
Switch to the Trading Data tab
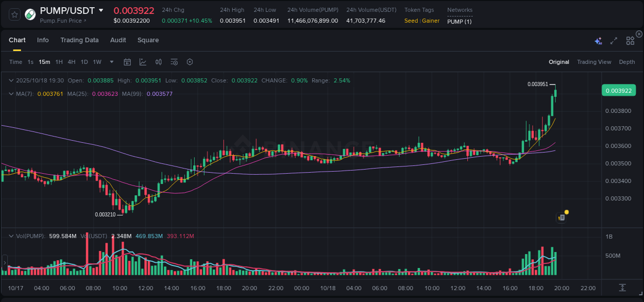[79, 40]
